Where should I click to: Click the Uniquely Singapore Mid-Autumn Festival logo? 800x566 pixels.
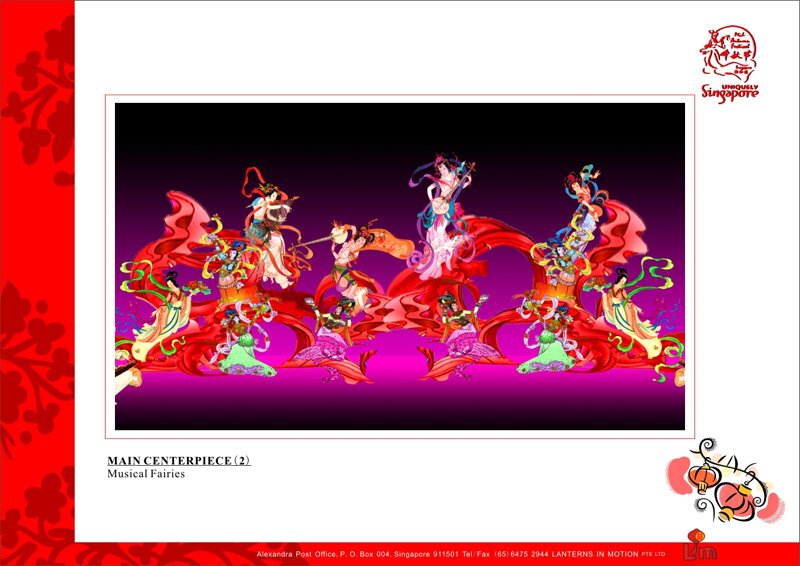pyautogui.click(x=729, y=64)
